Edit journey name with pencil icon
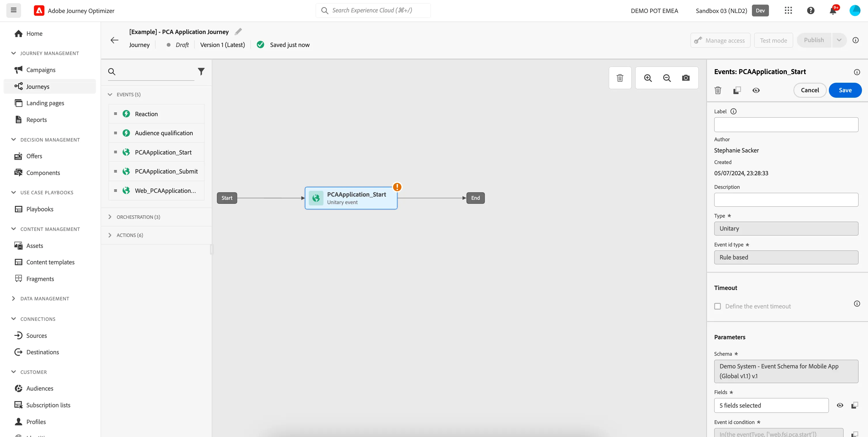Screen dimensions: 868x437 (x=238, y=32)
